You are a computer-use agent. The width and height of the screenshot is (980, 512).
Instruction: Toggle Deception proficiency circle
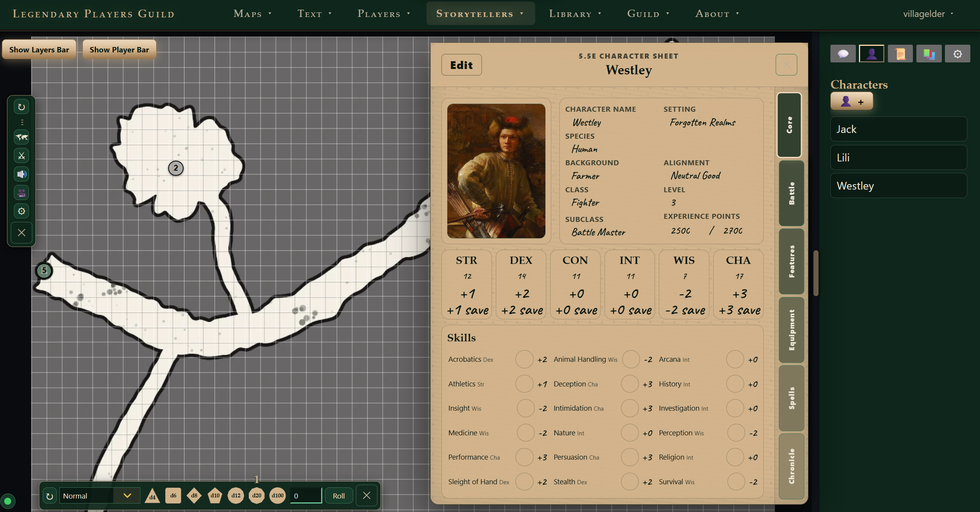pyautogui.click(x=630, y=384)
